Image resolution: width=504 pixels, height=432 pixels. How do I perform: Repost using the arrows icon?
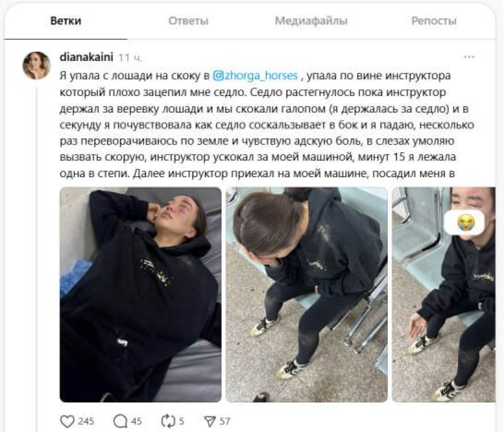pos(168,421)
